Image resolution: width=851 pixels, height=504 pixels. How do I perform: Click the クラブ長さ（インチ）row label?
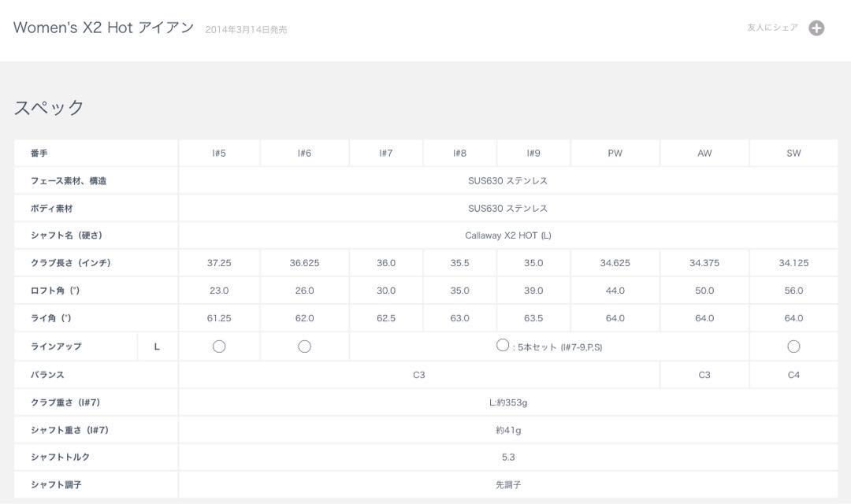71,262
